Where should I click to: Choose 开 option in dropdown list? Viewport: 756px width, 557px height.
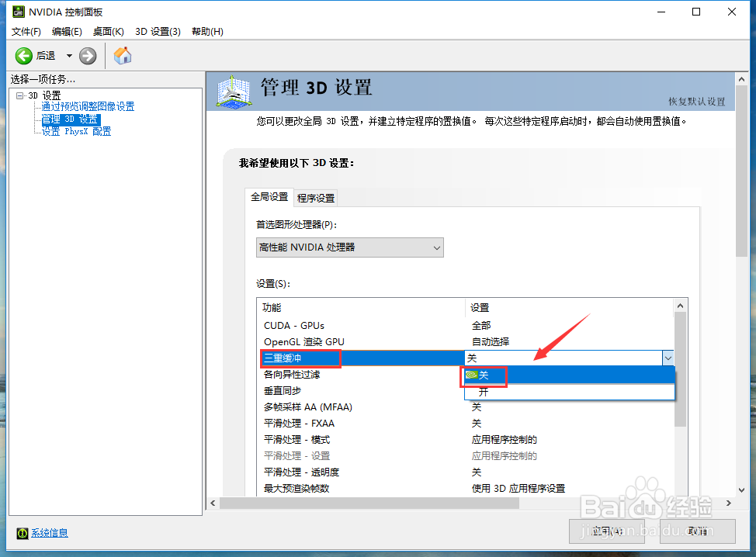point(569,392)
